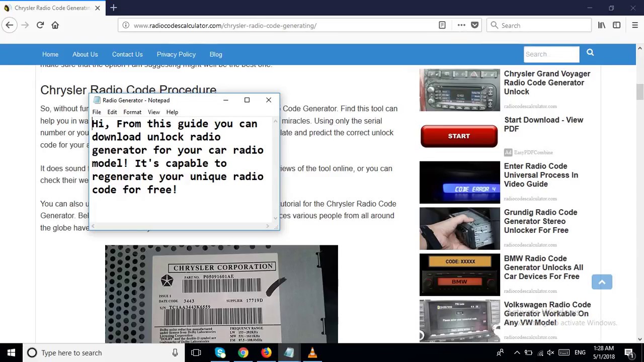644x362 pixels.
Task: Click the website search input field
Action: [551, 54]
